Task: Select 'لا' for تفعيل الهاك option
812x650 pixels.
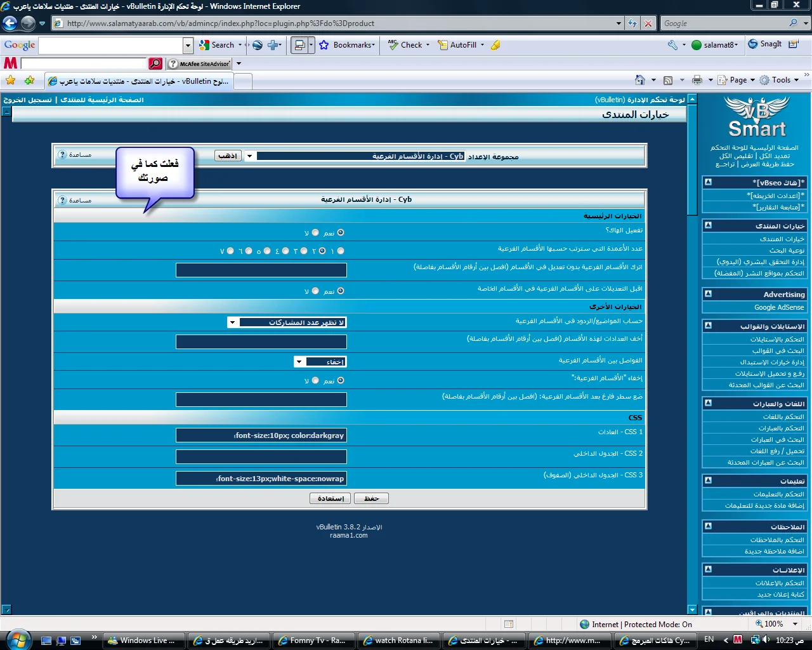Action: [315, 233]
